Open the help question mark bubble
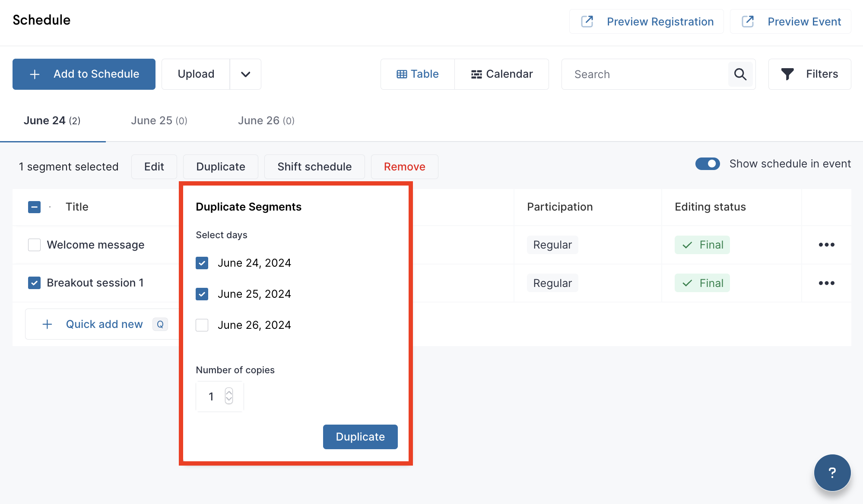The image size is (863, 504). (x=832, y=472)
